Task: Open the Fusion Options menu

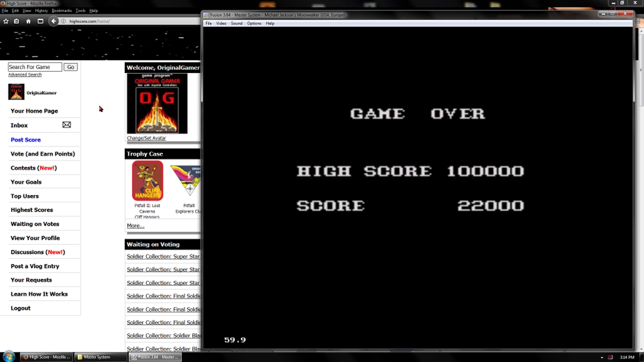Action: (254, 23)
